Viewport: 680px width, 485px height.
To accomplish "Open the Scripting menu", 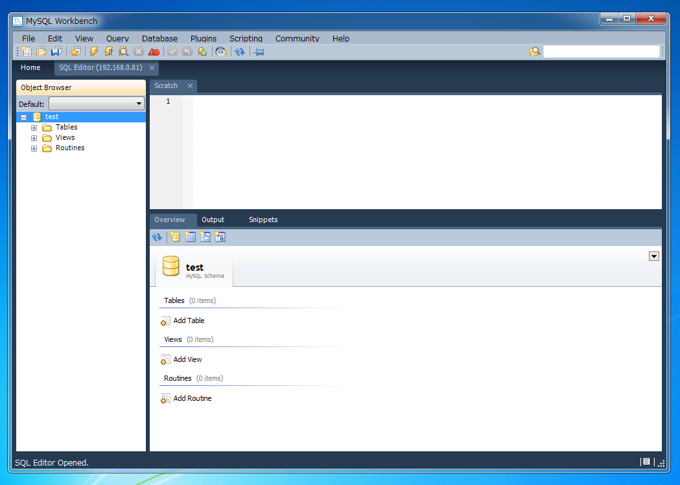I will (x=246, y=38).
